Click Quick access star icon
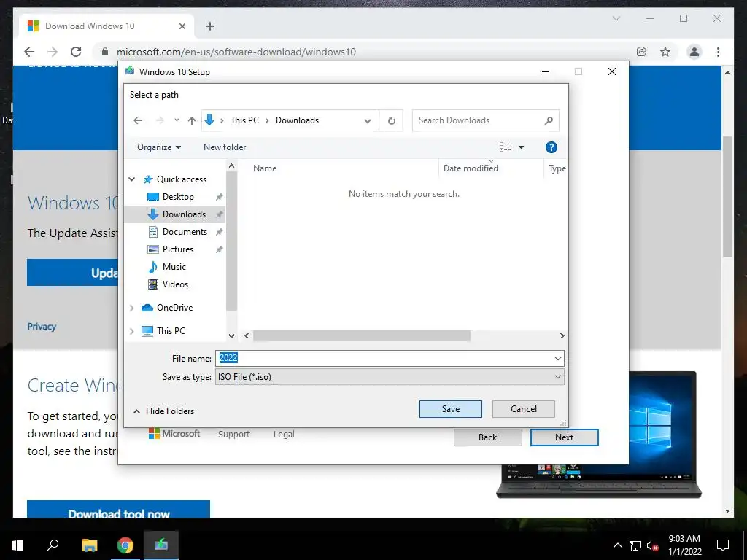 [148, 179]
